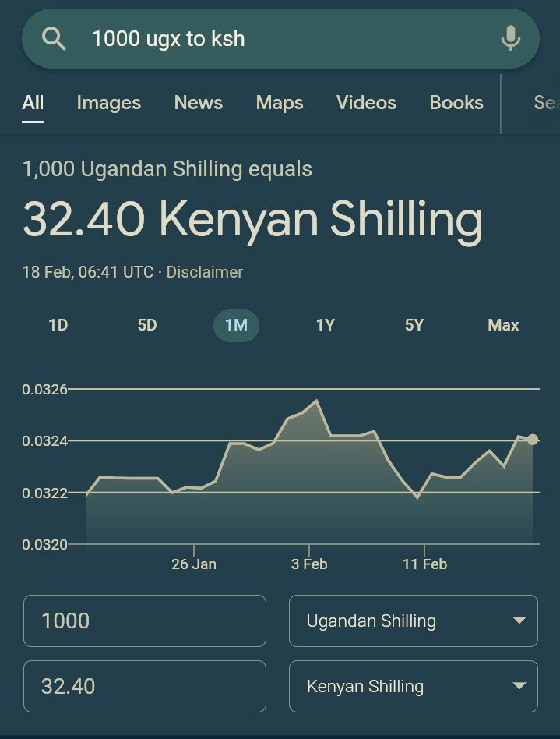
Task: Select the 1D chart range
Action: click(x=58, y=325)
